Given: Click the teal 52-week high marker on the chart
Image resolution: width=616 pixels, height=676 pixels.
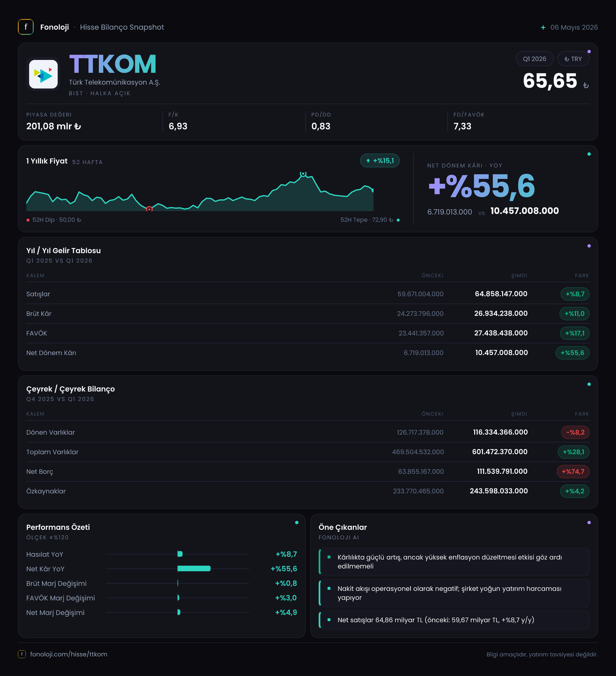Looking at the screenshot, I should coord(303,174).
